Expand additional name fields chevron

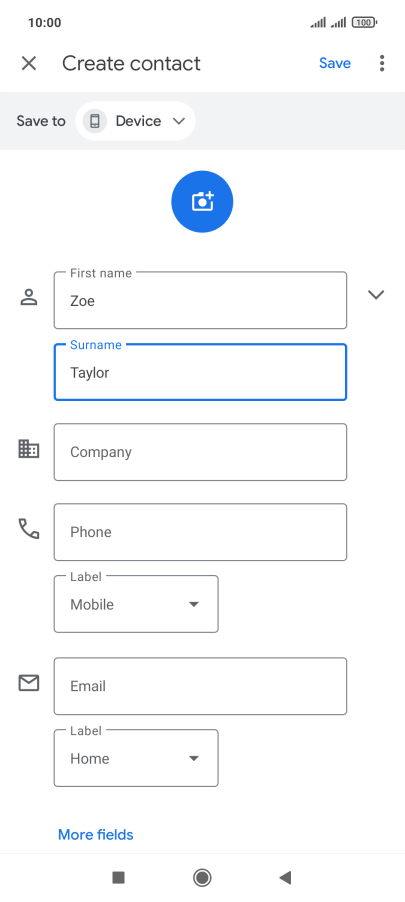[376, 295]
